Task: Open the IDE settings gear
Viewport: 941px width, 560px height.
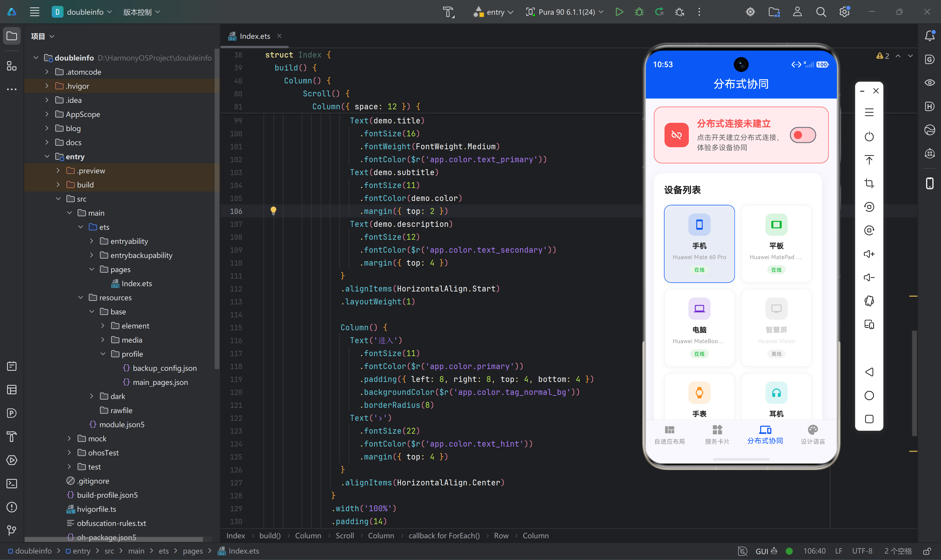Action: click(845, 12)
